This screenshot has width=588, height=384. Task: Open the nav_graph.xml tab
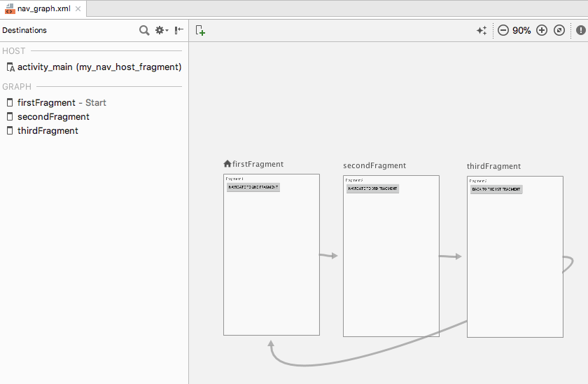point(43,8)
